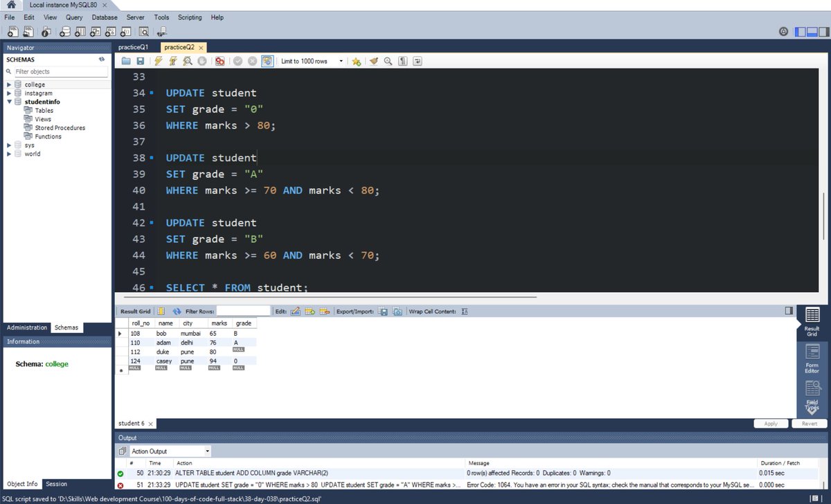
Task: Open the File menu
Action: (10, 17)
